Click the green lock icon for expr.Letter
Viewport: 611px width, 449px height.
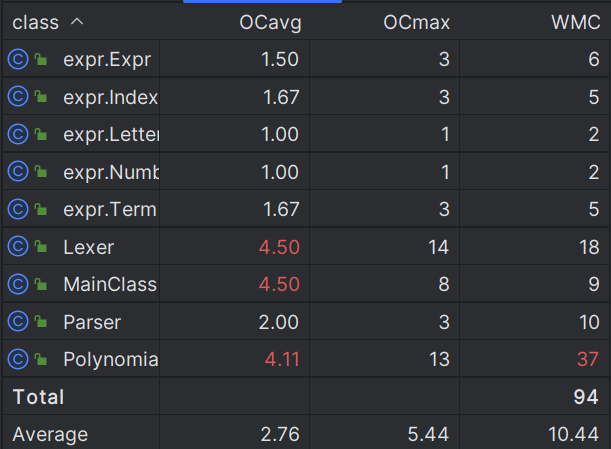coord(41,134)
